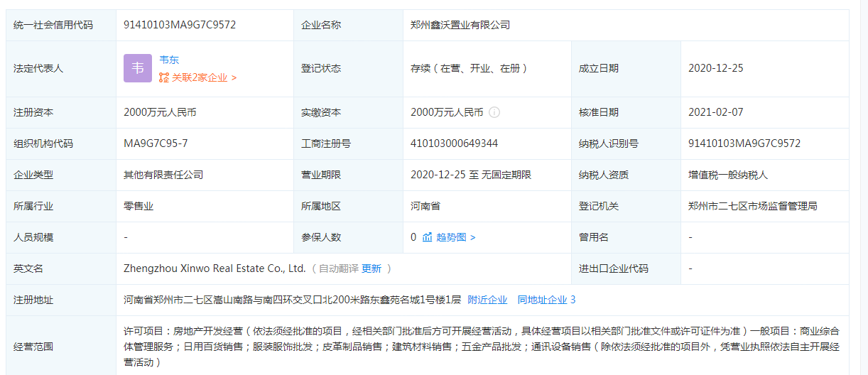Open 同地址企业 3 same-address companies link

pos(546,300)
